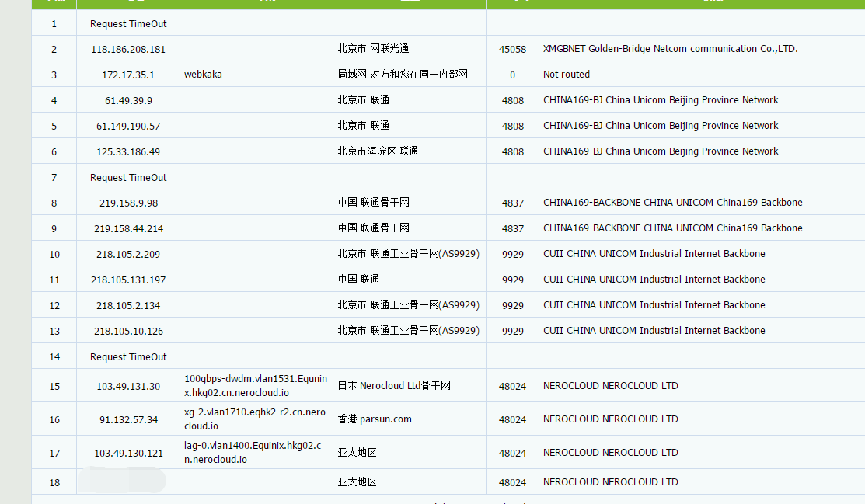Click CHINA169-BJ description in row 5

pos(661,126)
